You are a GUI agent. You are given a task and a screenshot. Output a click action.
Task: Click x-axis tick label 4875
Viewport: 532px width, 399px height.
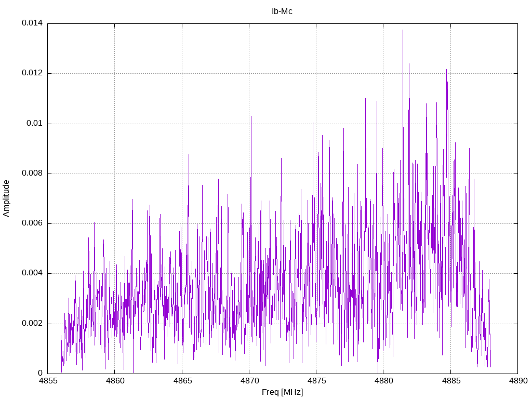[316, 381]
